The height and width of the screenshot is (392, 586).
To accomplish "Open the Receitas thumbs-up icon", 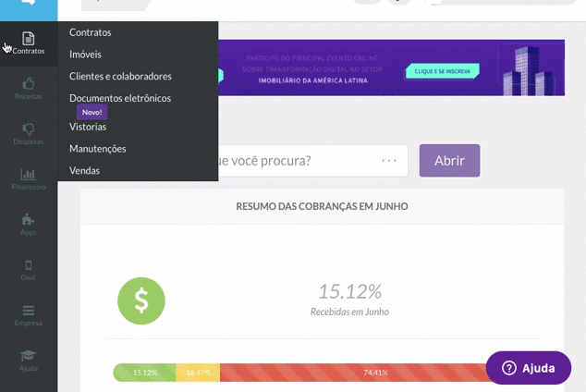I will pos(29,87).
